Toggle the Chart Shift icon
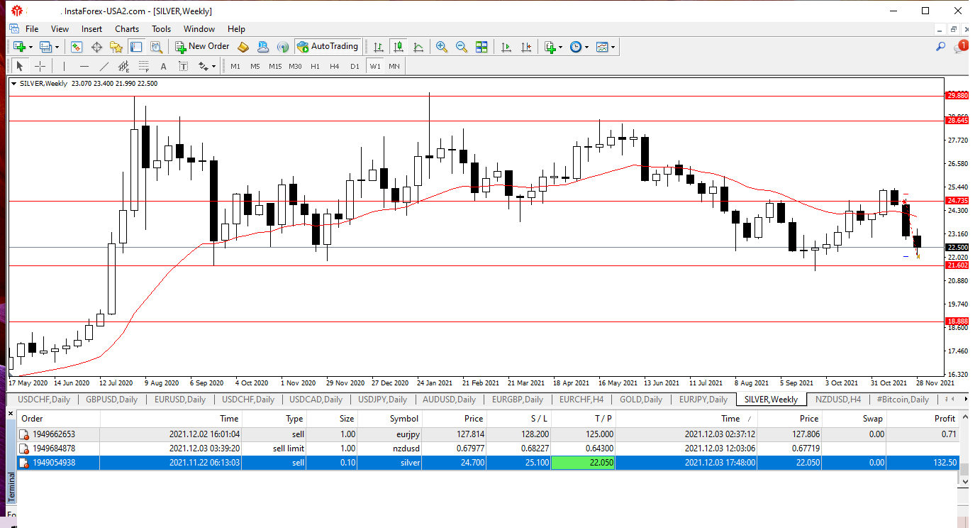Image resolution: width=980 pixels, height=528 pixels. [526, 47]
